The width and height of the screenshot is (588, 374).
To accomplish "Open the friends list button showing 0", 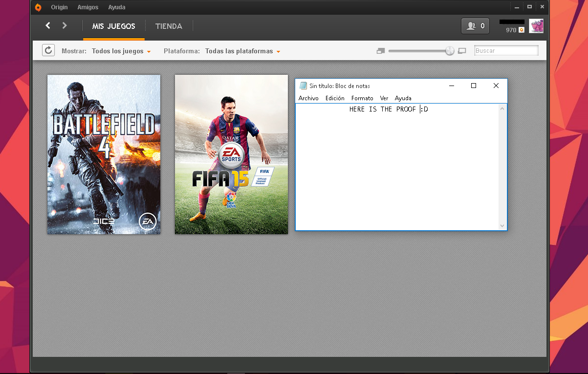I will click(x=475, y=26).
